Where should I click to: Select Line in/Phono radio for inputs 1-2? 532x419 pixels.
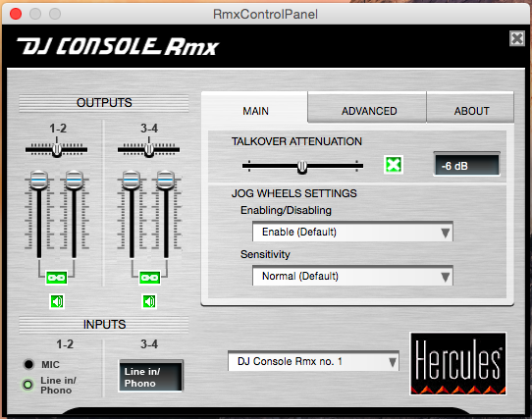[x=27, y=385]
